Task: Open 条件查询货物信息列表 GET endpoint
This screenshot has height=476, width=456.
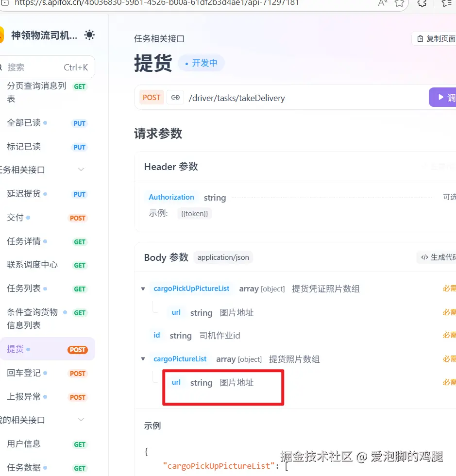Action: [47, 319]
